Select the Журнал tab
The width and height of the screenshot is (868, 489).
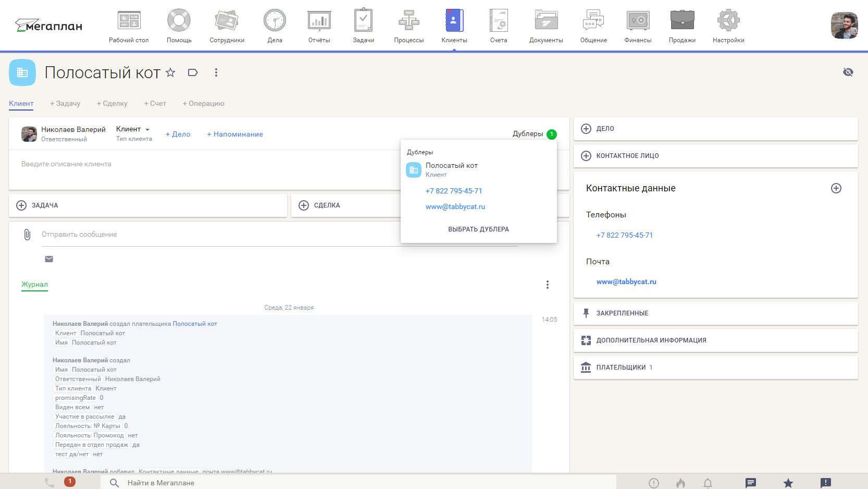pos(34,284)
